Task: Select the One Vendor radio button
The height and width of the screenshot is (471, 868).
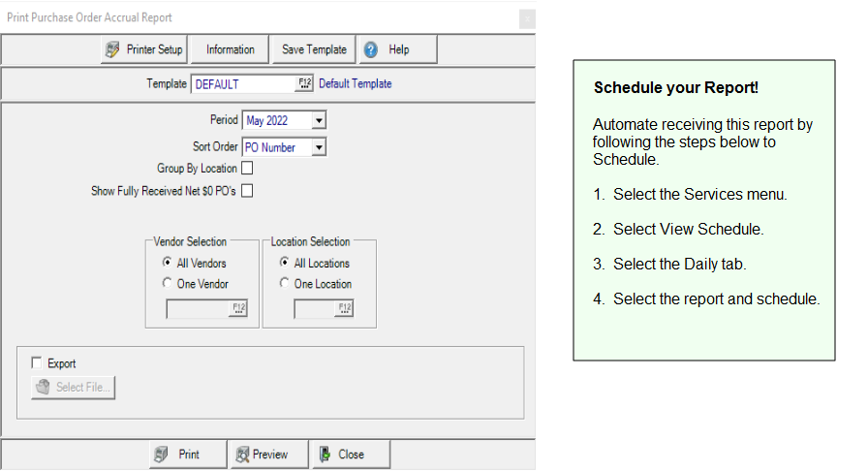Action: click(x=168, y=284)
